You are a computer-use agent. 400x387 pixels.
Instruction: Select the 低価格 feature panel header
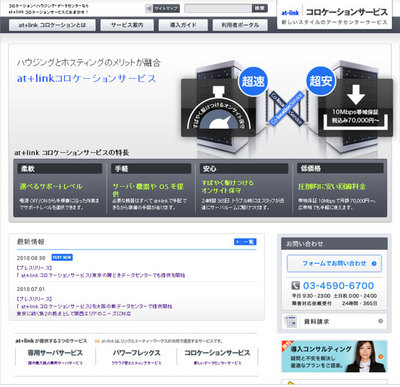[x=340, y=169]
